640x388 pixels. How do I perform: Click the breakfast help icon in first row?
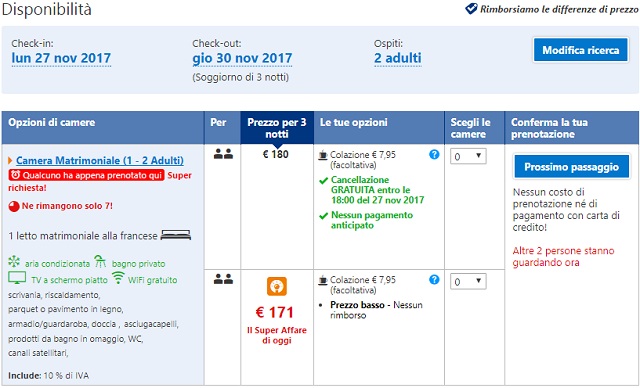click(434, 154)
